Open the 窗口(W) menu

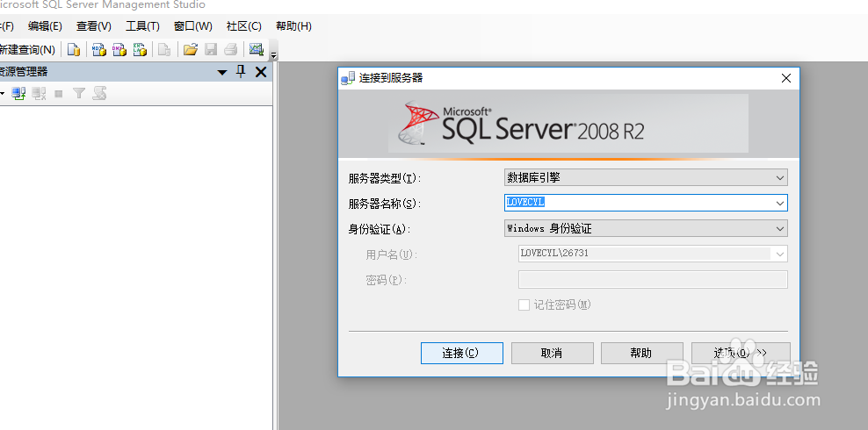click(193, 26)
